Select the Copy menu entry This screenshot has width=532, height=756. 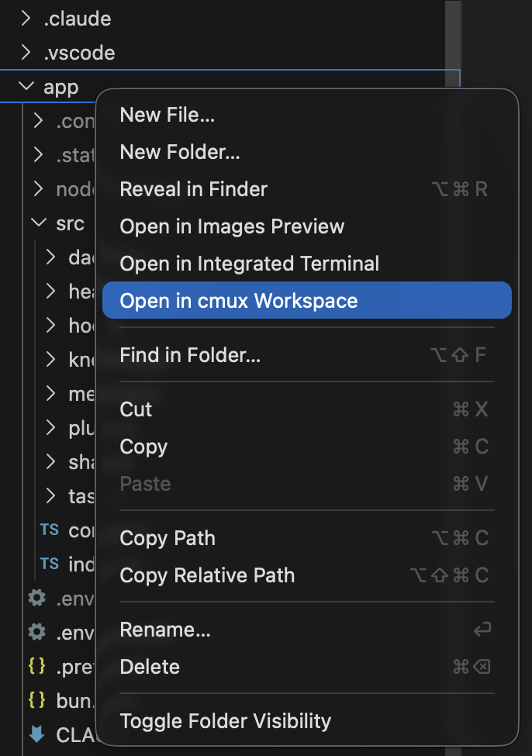tap(307, 446)
